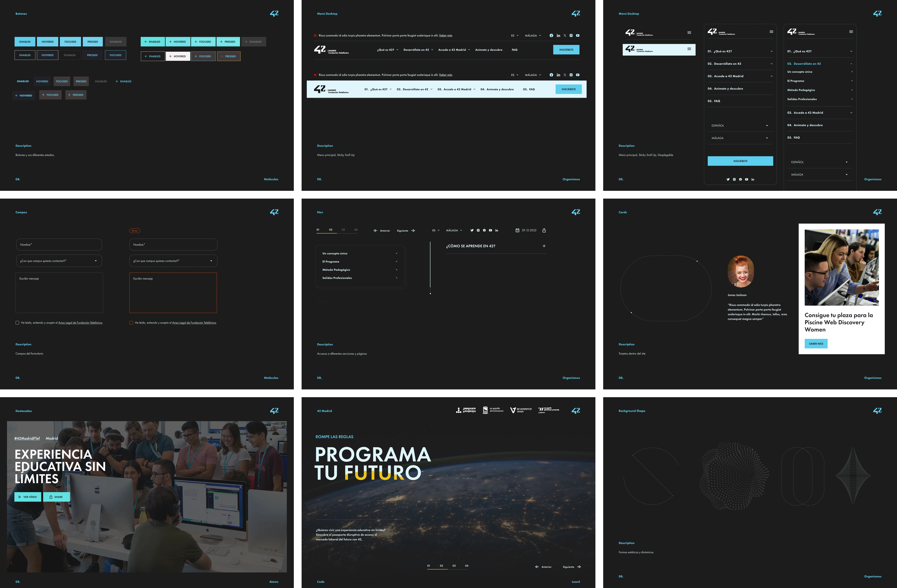Check the Aviso Legal checkbox in normal form
Viewport: 897px width, 588px height.
(17, 323)
